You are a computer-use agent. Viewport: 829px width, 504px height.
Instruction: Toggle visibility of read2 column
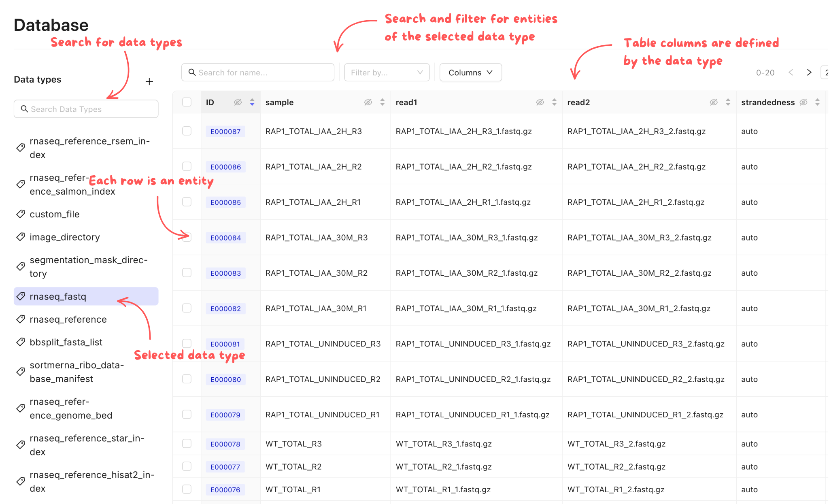(x=714, y=102)
